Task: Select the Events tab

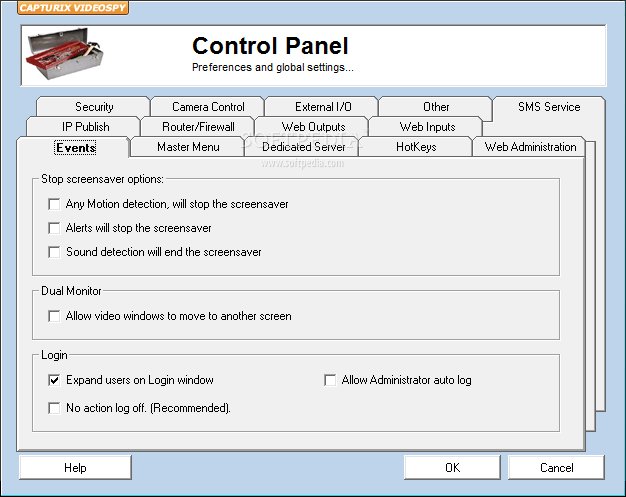Action: pyautogui.click(x=75, y=147)
